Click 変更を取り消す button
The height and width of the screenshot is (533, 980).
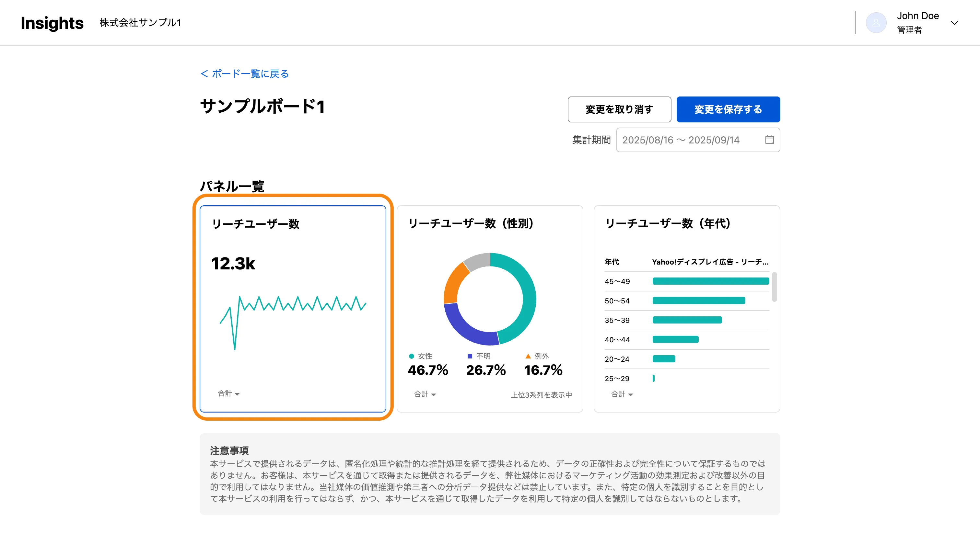coord(619,109)
